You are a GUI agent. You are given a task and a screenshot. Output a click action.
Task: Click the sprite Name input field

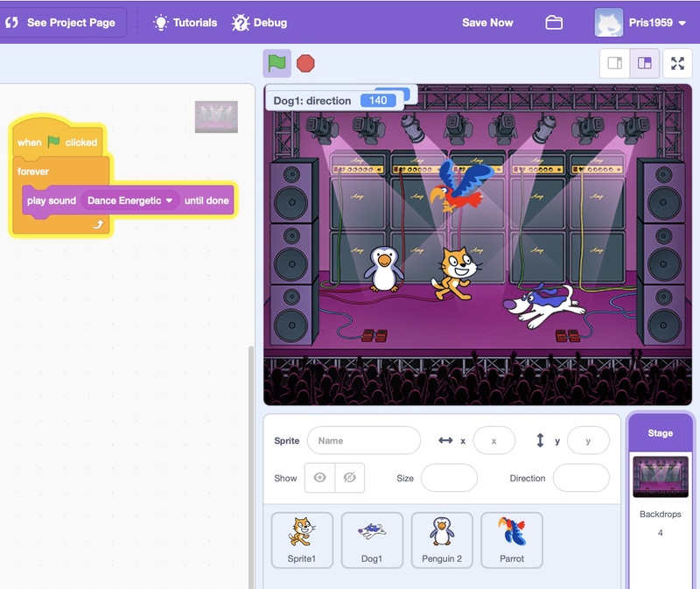pyautogui.click(x=364, y=441)
